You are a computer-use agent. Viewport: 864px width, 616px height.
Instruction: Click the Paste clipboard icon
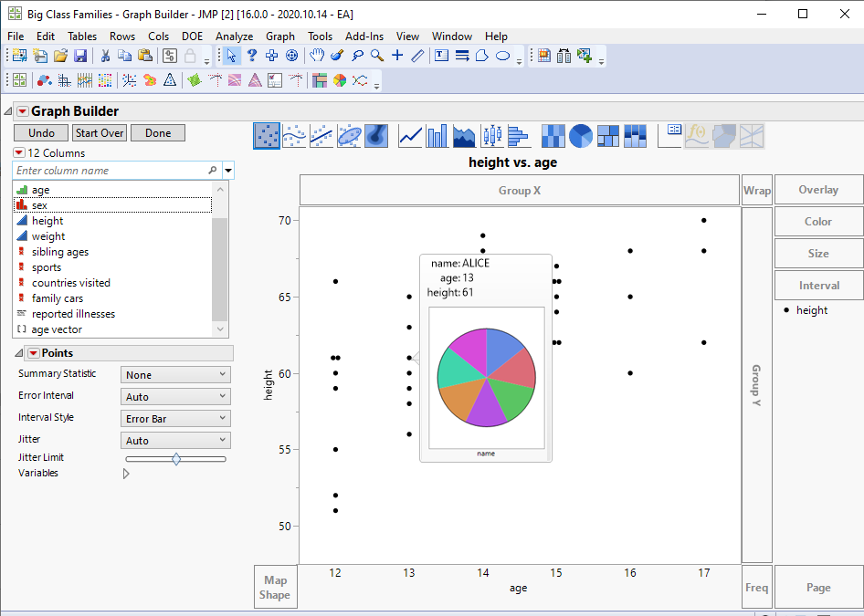(x=145, y=56)
